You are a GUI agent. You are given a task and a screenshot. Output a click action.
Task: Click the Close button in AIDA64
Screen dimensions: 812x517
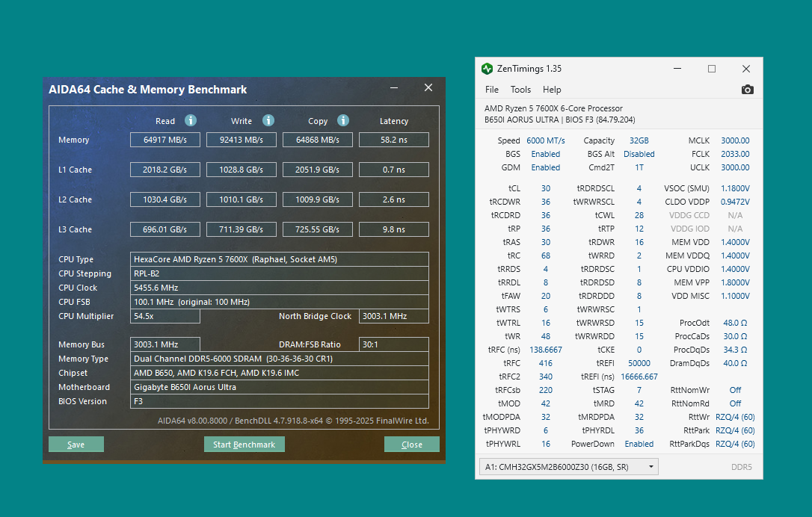click(411, 445)
